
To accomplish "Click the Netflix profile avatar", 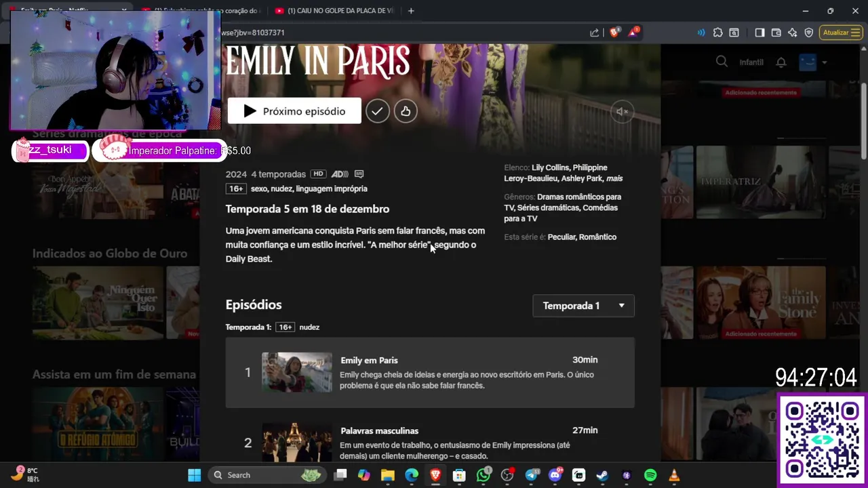I will (x=808, y=62).
